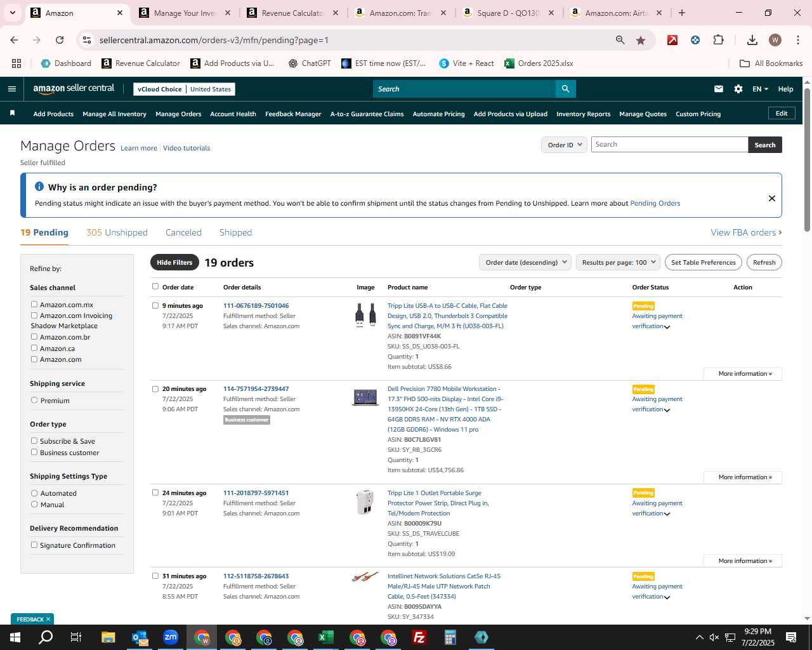Close the 'Why is an order pending' banner
The width and height of the screenshot is (812, 650).
[772, 198]
